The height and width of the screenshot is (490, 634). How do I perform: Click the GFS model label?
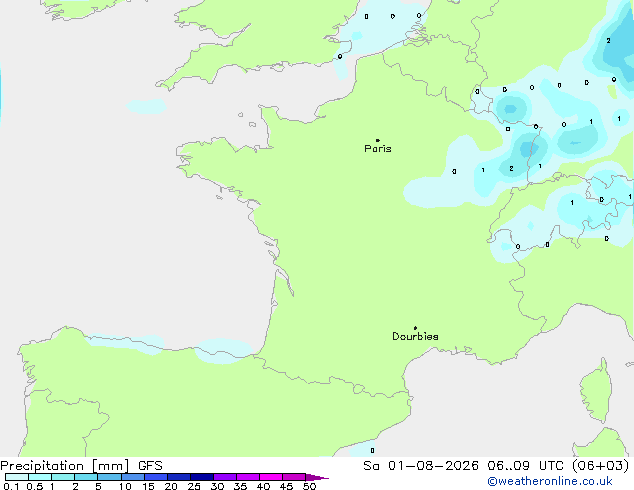(x=150, y=466)
